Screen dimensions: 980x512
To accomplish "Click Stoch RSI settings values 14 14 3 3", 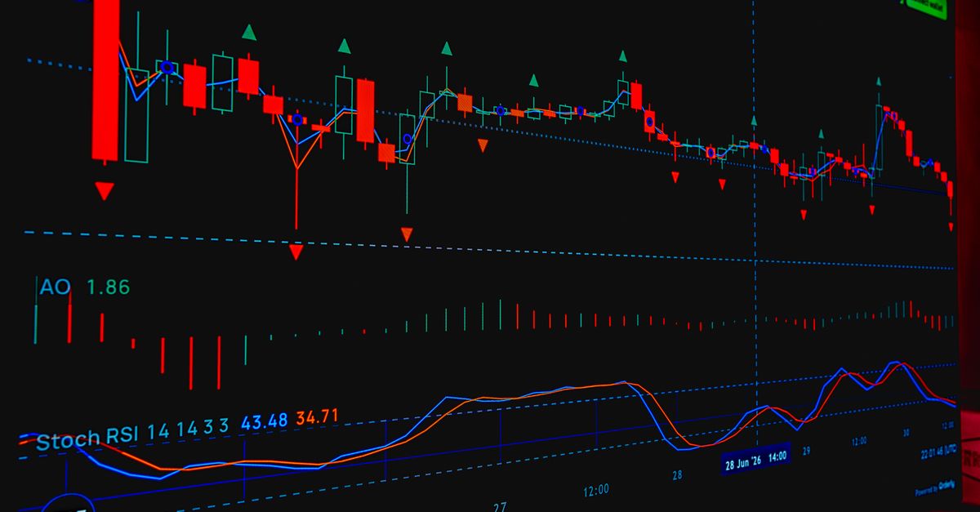I will [x=189, y=430].
